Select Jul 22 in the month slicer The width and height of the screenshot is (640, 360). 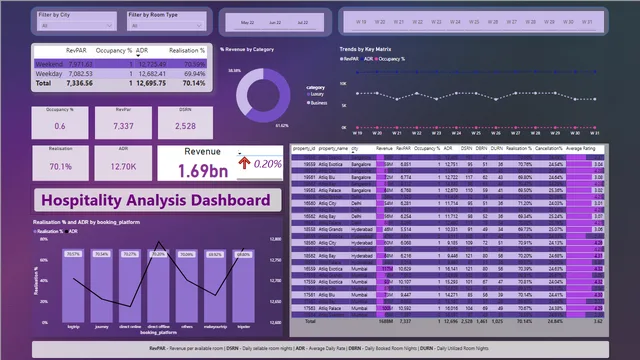302,22
